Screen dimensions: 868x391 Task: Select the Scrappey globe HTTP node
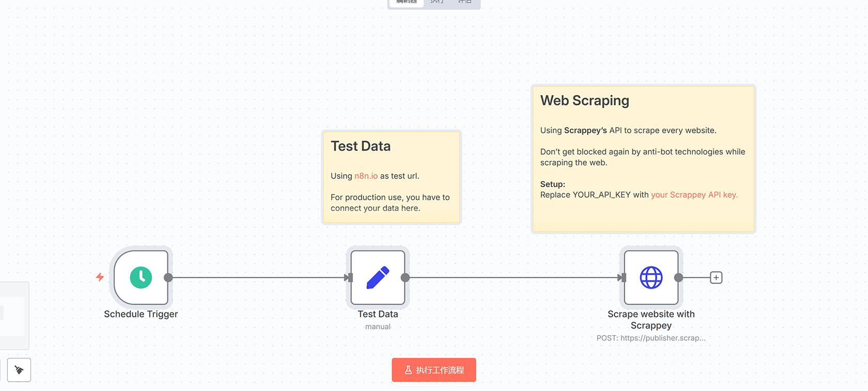click(x=651, y=278)
